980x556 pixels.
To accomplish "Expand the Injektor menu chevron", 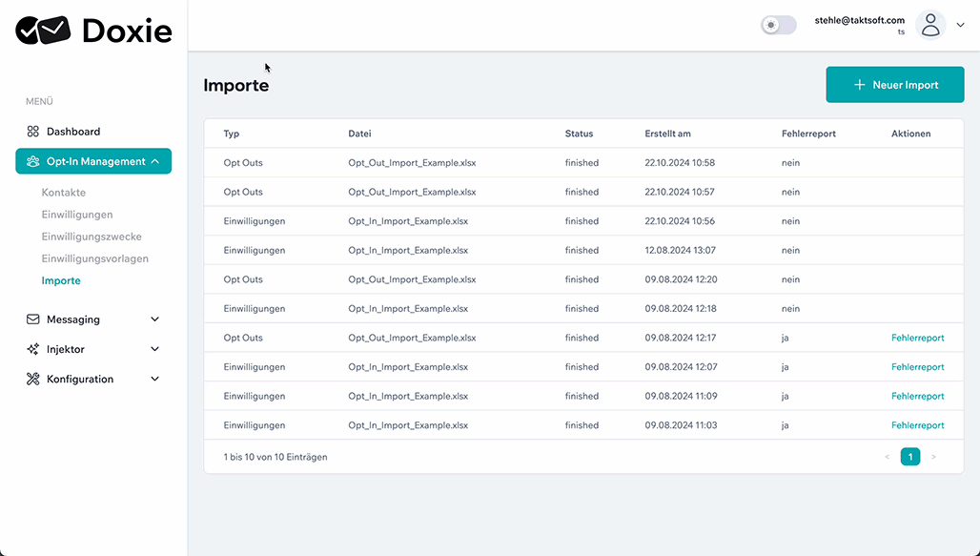I will tap(155, 349).
